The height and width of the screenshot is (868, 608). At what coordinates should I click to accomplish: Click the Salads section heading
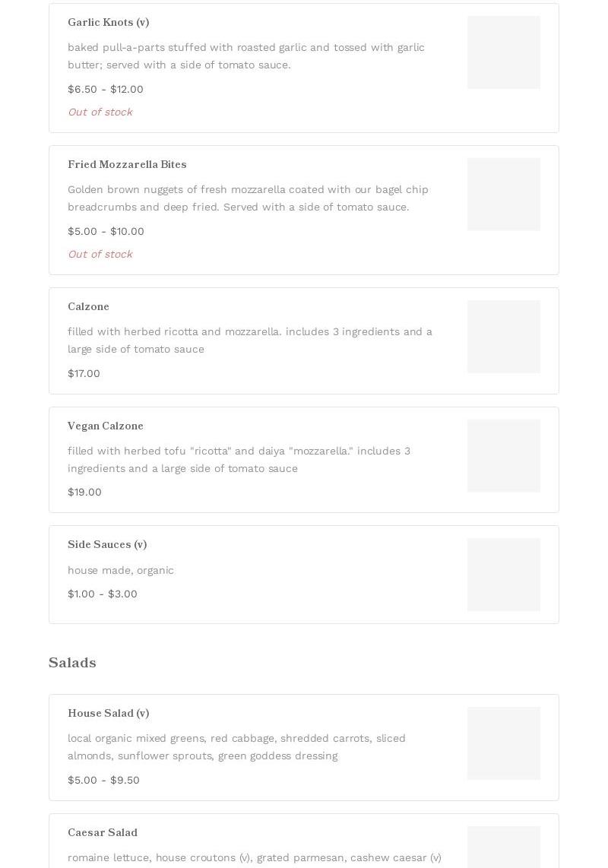click(x=72, y=663)
